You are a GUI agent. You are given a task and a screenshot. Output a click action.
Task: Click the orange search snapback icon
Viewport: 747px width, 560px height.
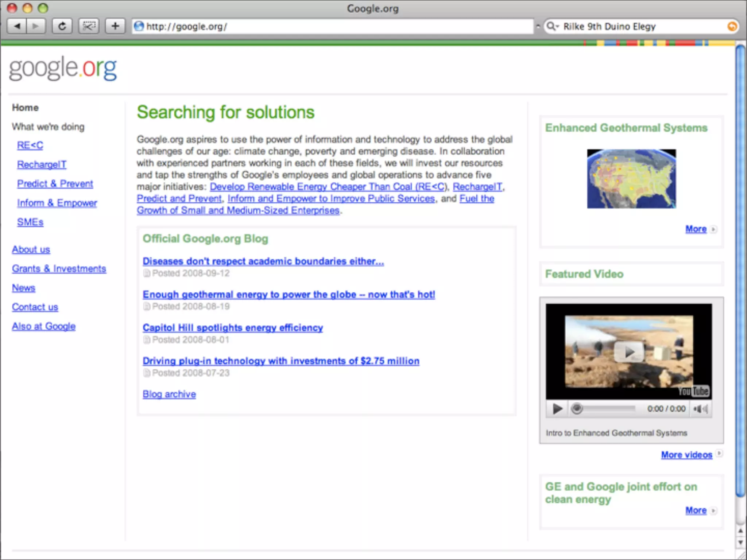point(732,26)
